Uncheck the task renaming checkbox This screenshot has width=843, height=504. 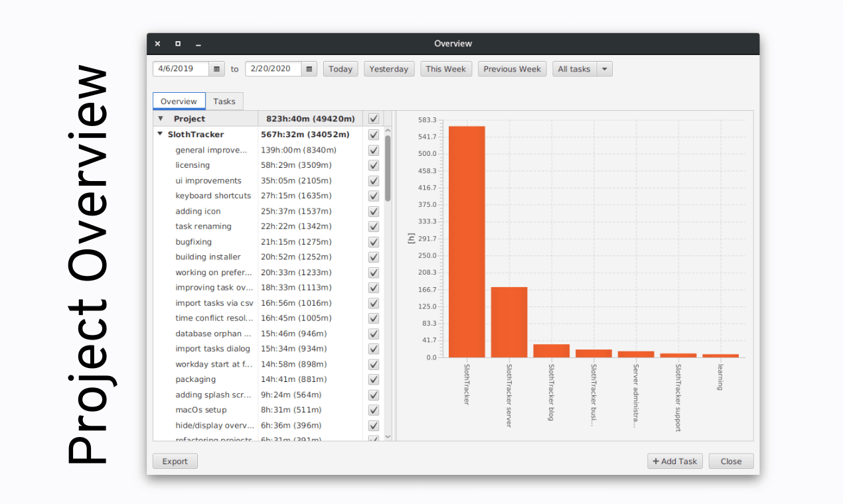pos(374,226)
